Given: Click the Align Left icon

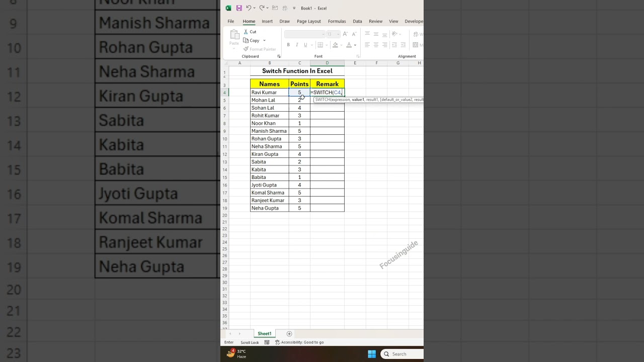Looking at the screenshot, I should coord(367,45).
